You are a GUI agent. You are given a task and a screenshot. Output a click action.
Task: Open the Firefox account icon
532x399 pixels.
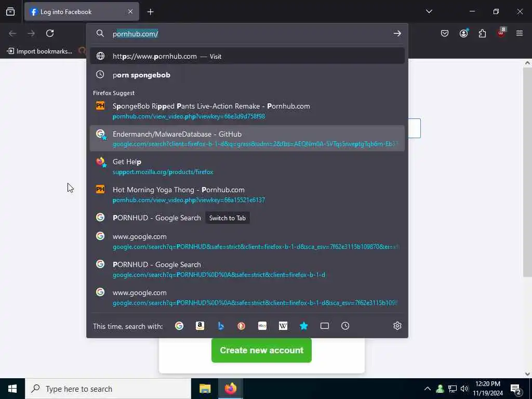tap(463, 33)
